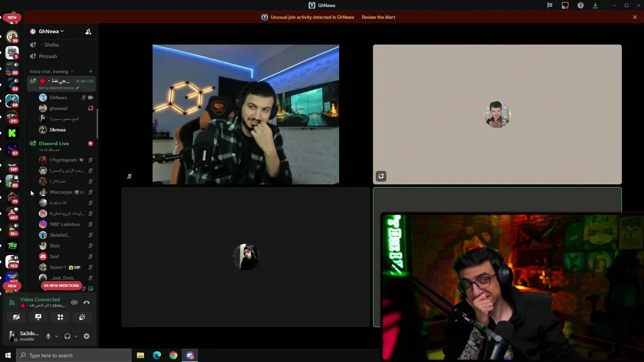Open the inbox icon with red dot
The image size is (644, 362).
565,6
